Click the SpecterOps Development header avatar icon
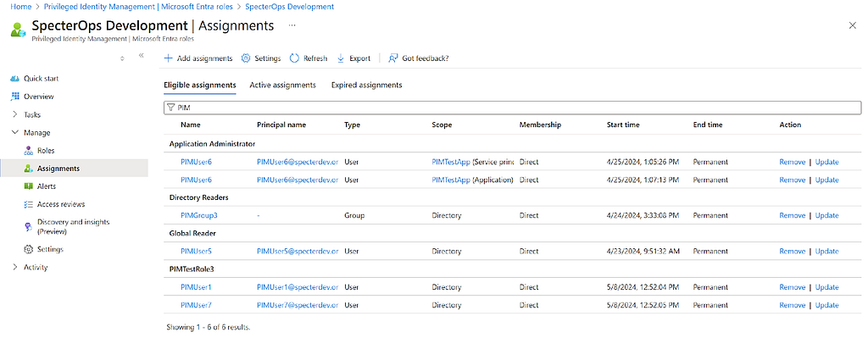This screenshot has height=349, width=868. click(19, 30)
